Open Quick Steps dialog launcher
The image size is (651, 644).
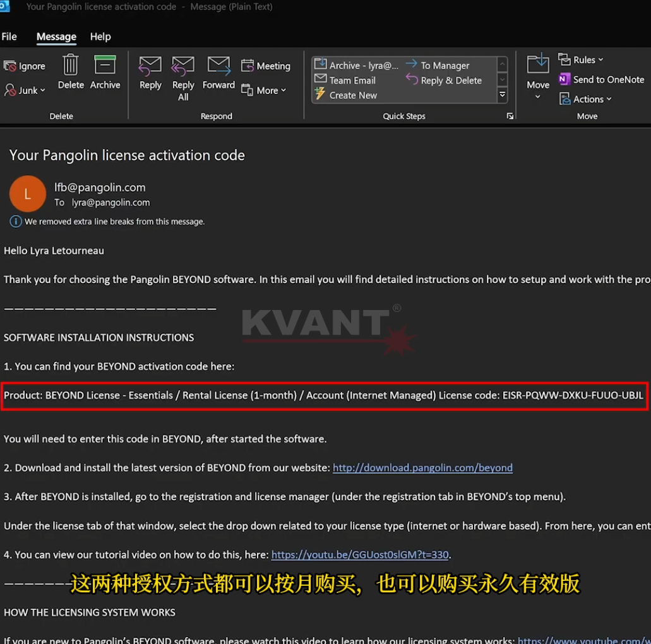[x=510, y=116]
